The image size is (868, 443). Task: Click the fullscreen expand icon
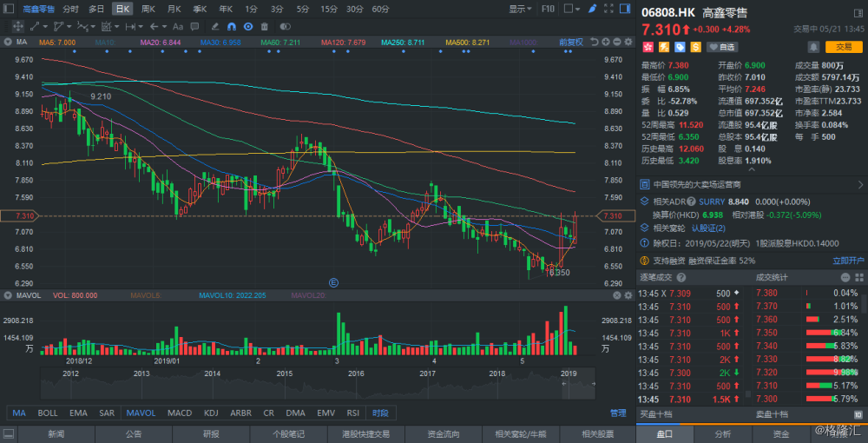(x=608, y=9)
